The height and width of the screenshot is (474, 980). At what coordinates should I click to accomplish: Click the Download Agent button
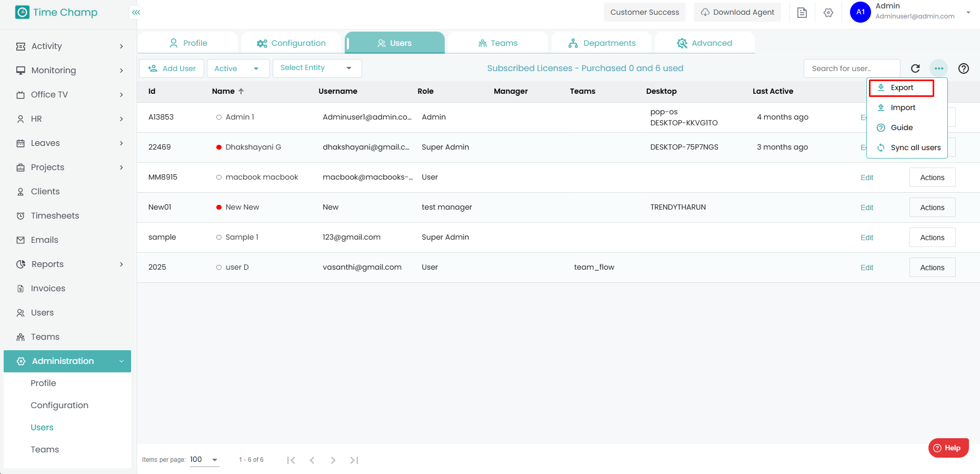pyautogui.click(x=737, y=12)
